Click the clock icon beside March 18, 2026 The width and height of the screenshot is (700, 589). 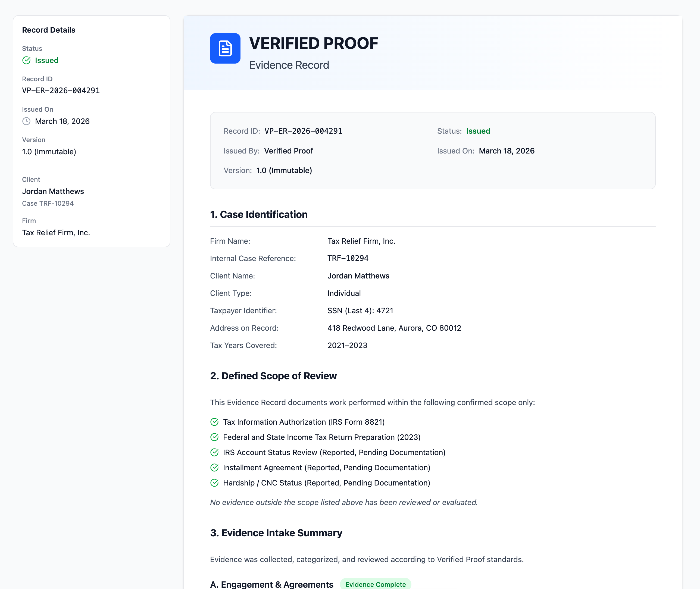pos(26,121)
